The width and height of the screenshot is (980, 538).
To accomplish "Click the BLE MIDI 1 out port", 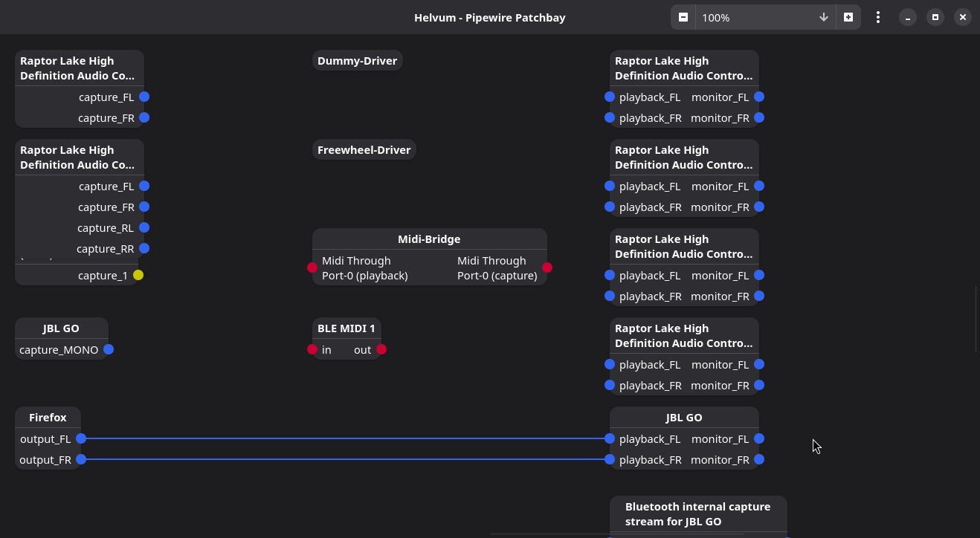I will 381,349.
